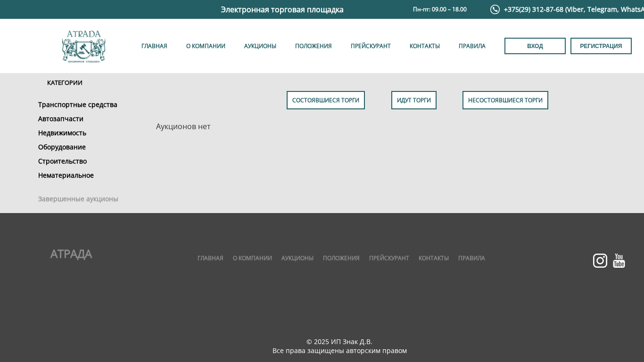
Task: Select the Транспортные средства category
Action: 78,105
